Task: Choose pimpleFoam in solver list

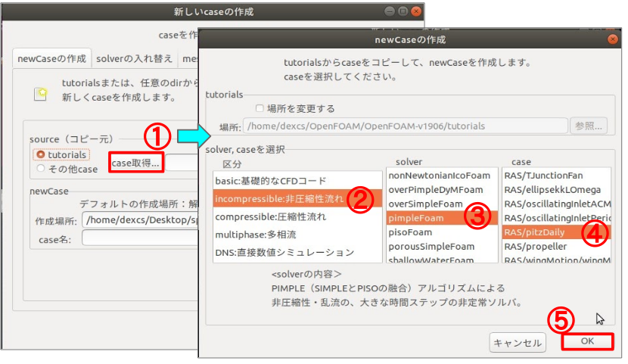Action: [415, 218]
